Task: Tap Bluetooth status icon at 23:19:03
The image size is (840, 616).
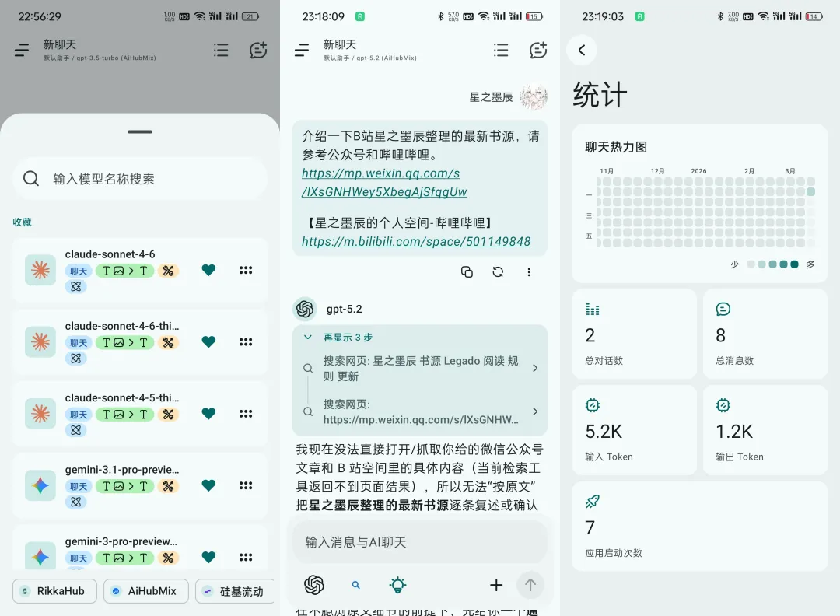Action: click(720, 16)
